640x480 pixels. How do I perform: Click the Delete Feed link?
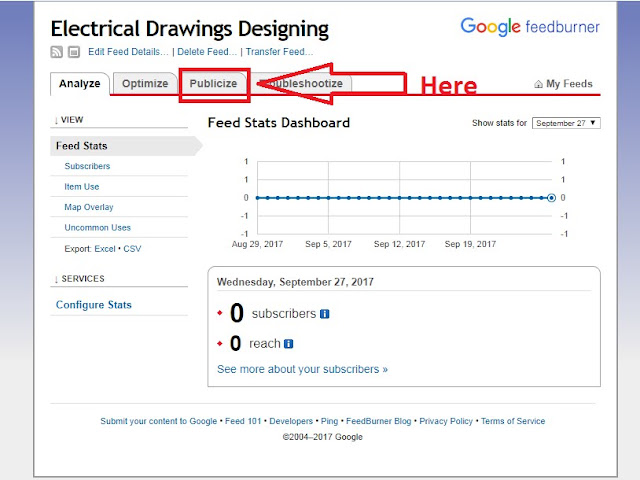[x=207, y=52]
